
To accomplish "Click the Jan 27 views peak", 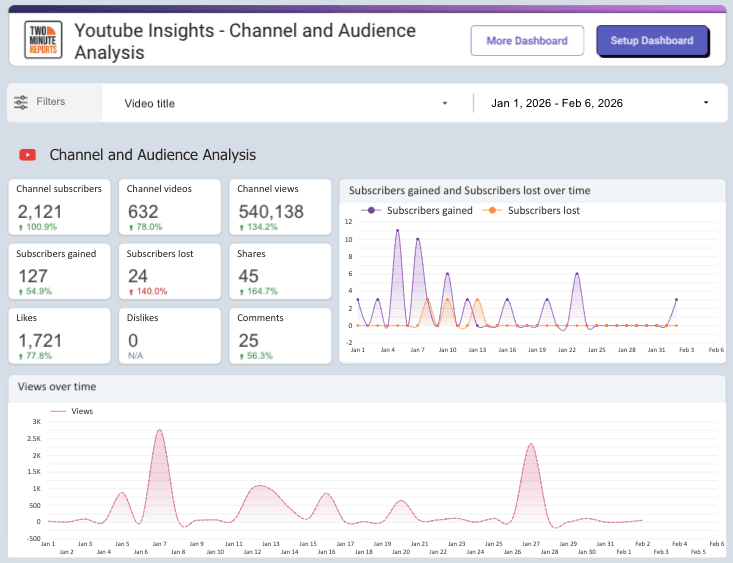I will pyautogui.click(x=531, y=444).
